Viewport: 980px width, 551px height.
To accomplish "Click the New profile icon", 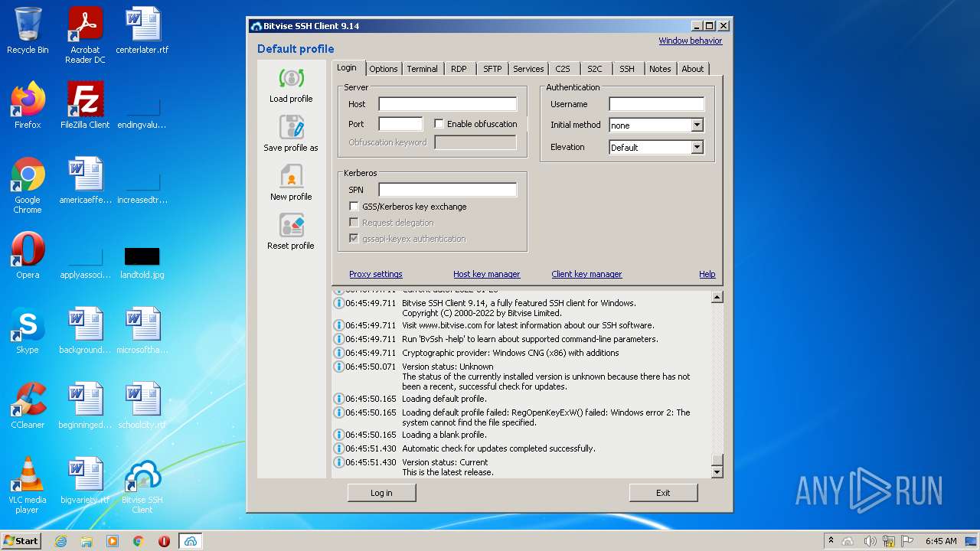I will pos(291,176).
